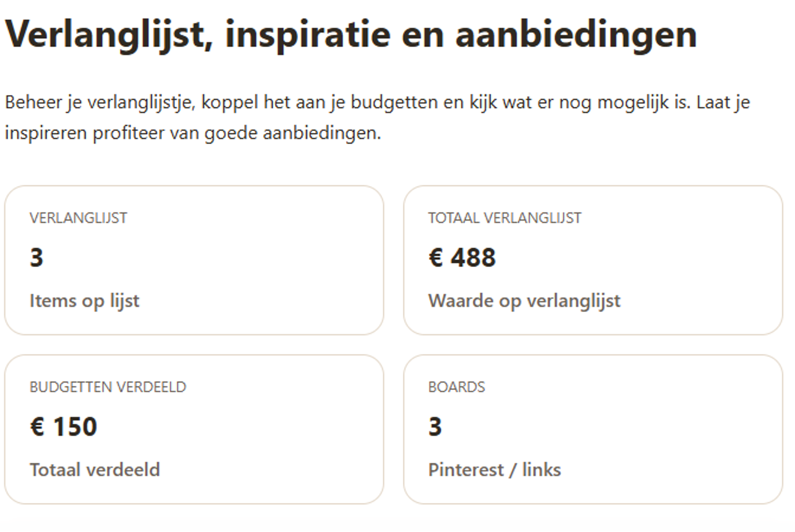Viewport: 795px width, 532px height.
Task: Select the € 150 amount
Action: click(64, 426)
